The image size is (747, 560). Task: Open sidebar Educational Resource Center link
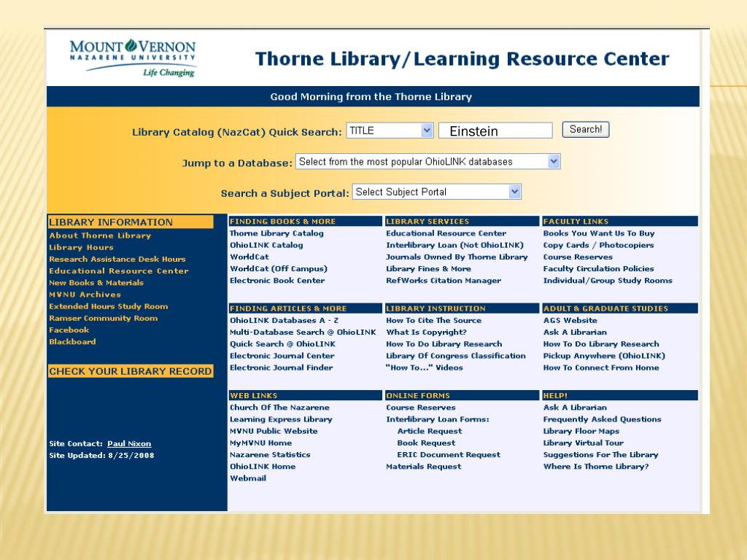(x=119, y=271)
